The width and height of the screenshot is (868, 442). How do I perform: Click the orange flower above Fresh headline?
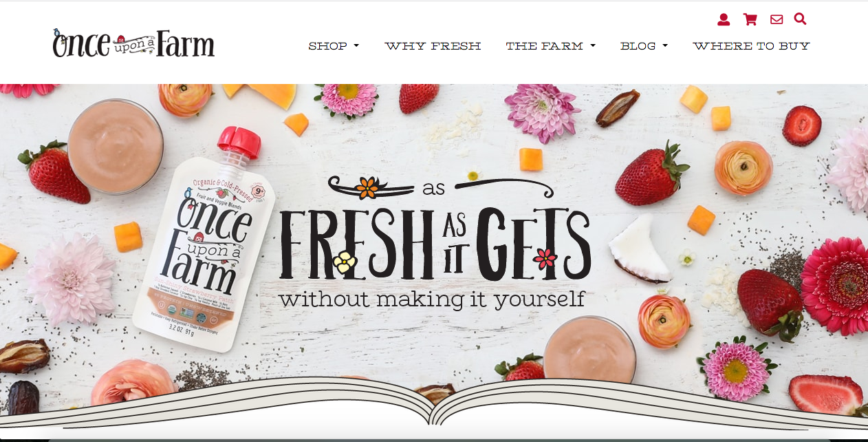click(x=368, y=187)
